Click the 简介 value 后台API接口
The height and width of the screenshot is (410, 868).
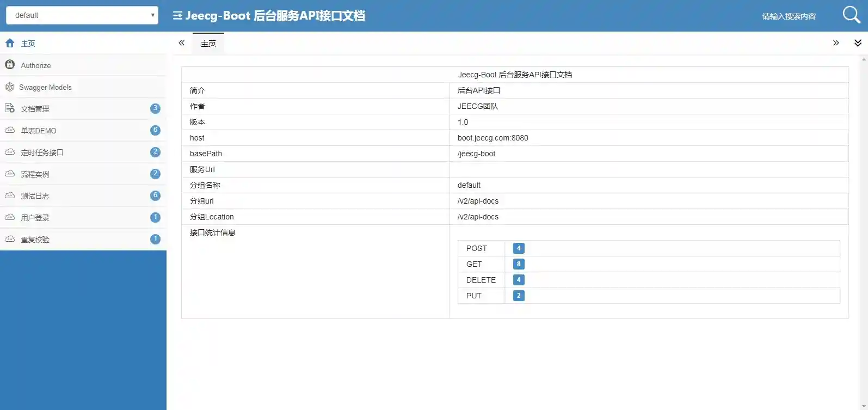point(479,90)
